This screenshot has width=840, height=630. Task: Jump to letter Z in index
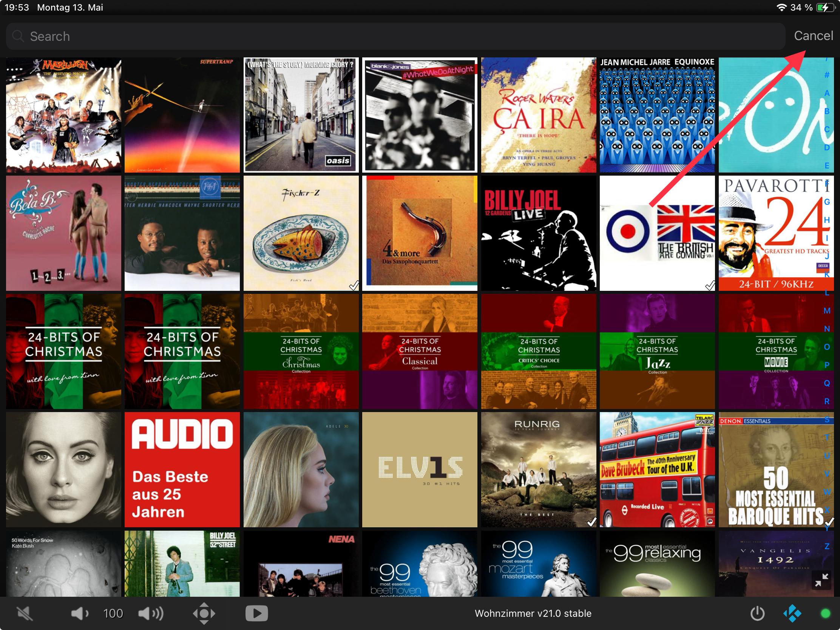click(x=827, y=546)
